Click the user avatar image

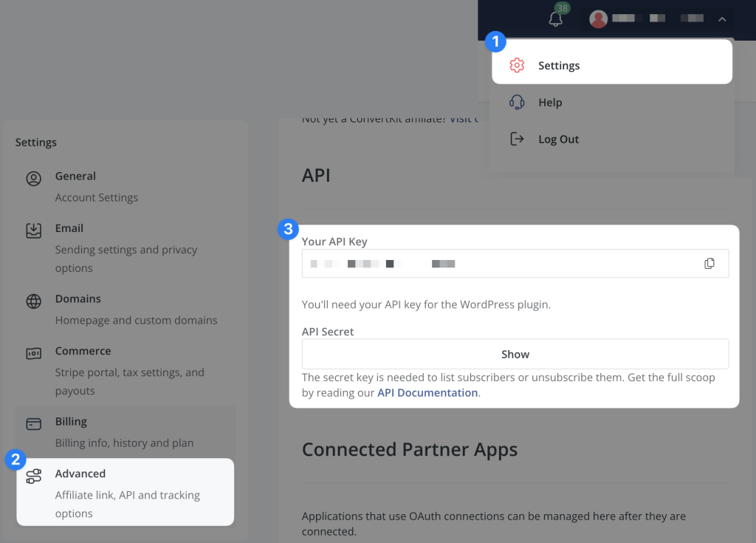599,18
